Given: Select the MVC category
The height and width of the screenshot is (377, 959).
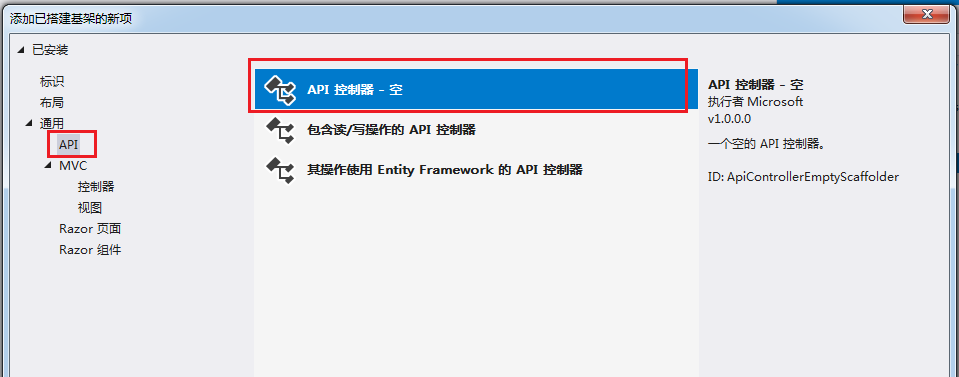Looking at the screenshot, I should (73, 165).
